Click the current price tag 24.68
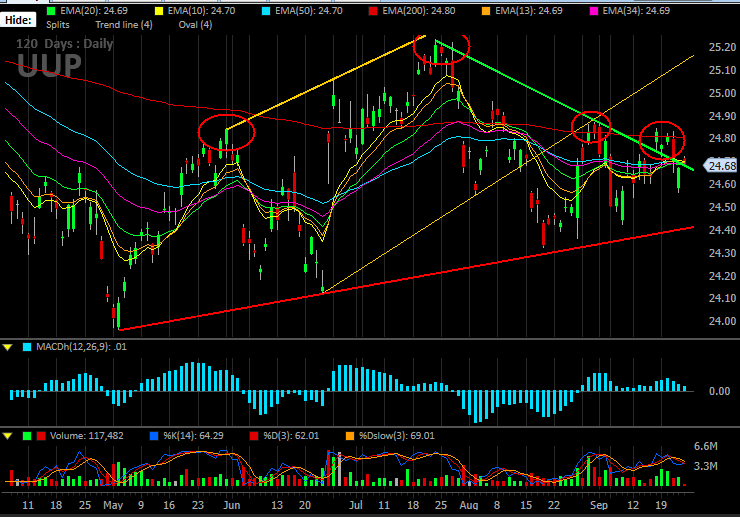 click(x=721, y=166)
